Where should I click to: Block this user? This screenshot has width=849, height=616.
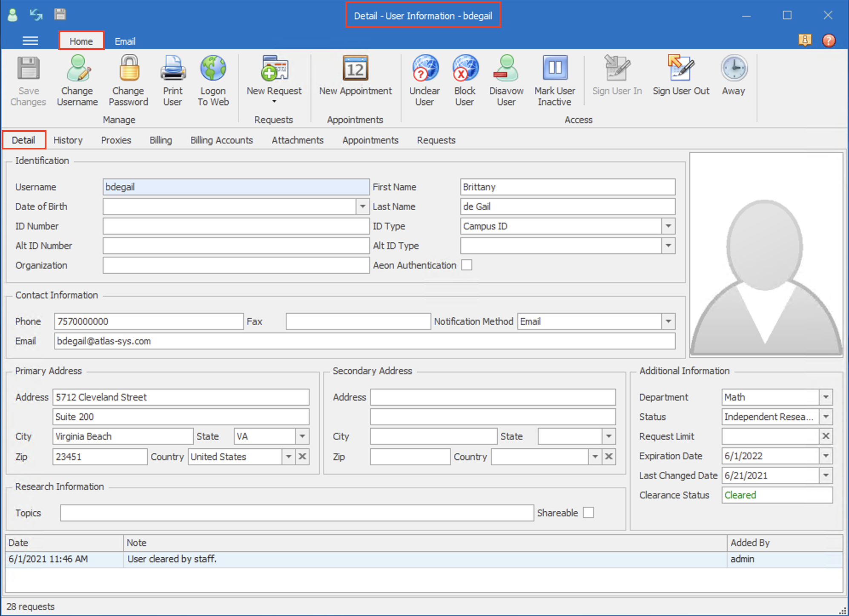(465, 81)
